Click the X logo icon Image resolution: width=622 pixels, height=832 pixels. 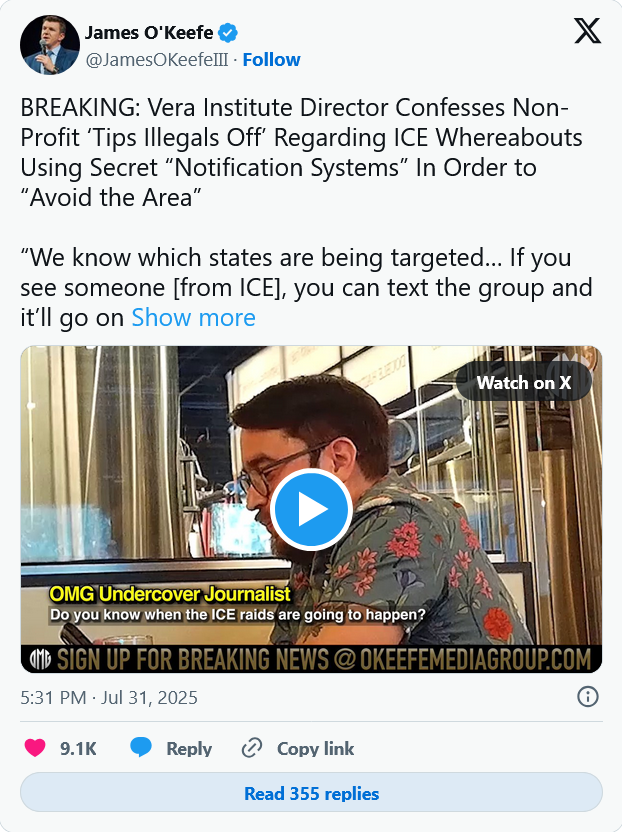pos(587,31)
